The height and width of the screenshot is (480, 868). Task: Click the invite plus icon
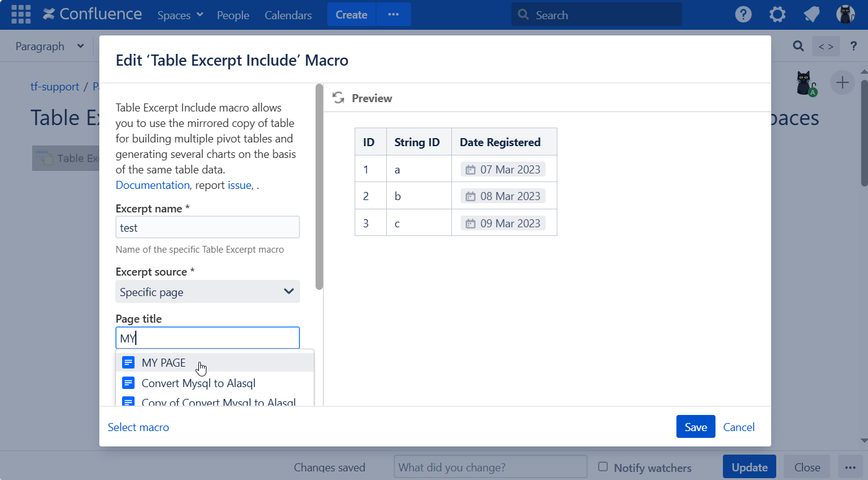tap(842, 82)
